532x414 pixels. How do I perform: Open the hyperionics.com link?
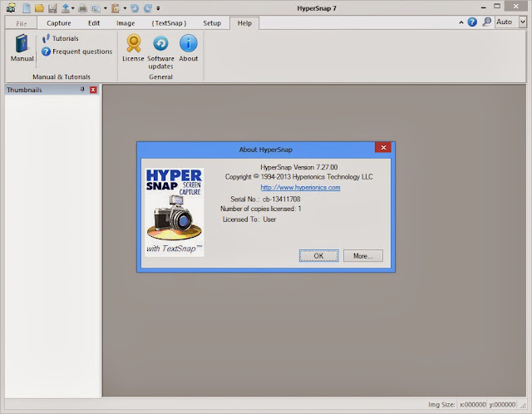[x=300, y=188]
